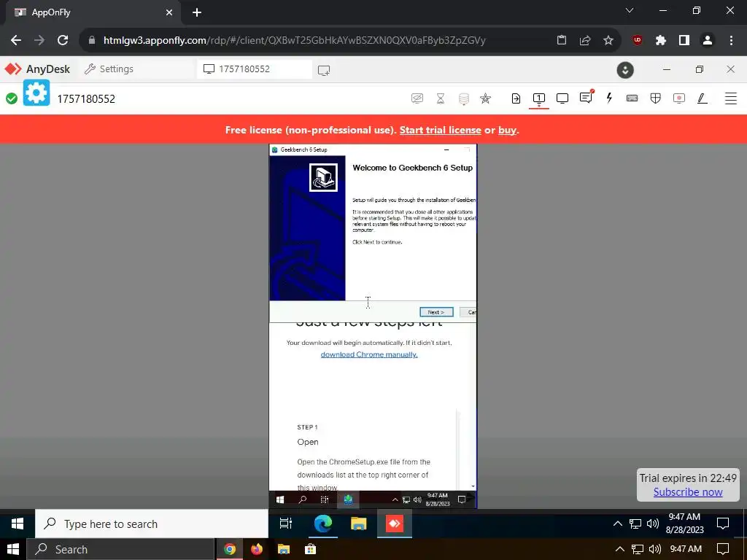This screenshot has width=747, height=560.
Task: Click the remote gear avatar icon
Action: 36,93
